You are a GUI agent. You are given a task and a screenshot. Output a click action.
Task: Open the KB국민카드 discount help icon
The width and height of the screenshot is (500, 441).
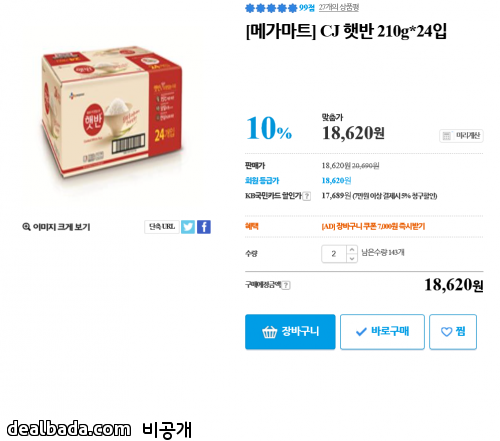click(307, 196)
